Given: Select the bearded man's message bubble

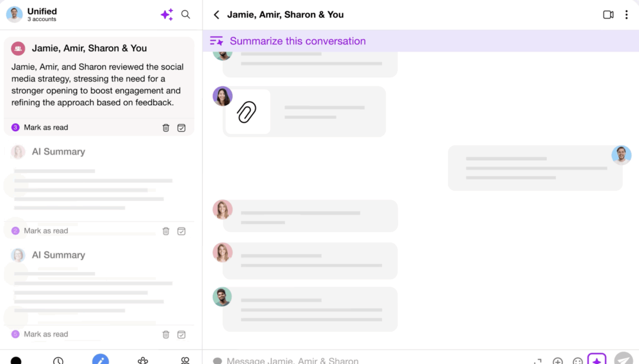Looking at the screenshot, I should (x=310, y=309).
